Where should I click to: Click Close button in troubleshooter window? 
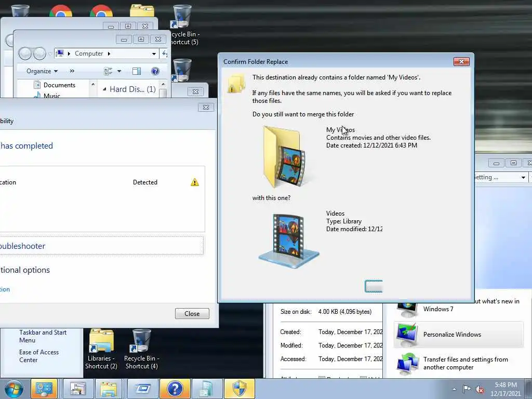pos(192,313)
